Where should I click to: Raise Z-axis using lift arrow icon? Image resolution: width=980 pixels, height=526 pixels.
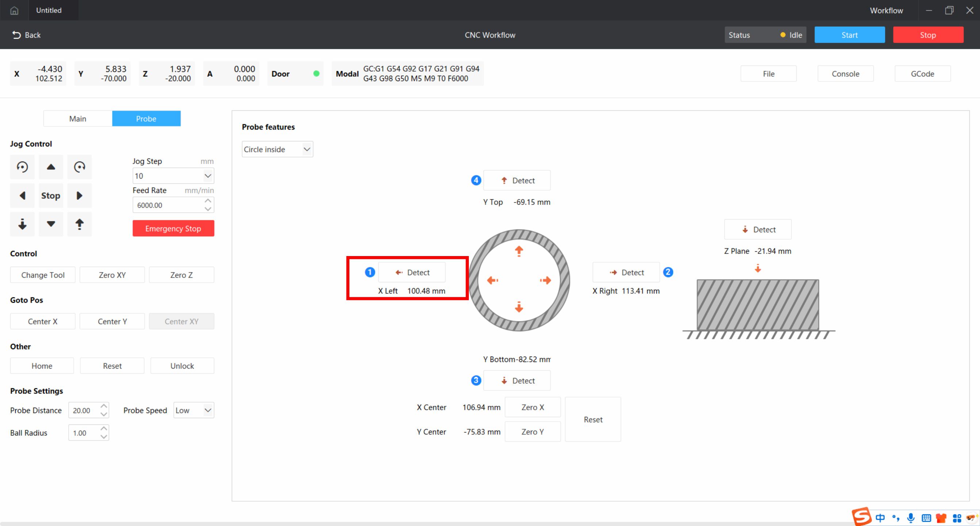[80, 224]
